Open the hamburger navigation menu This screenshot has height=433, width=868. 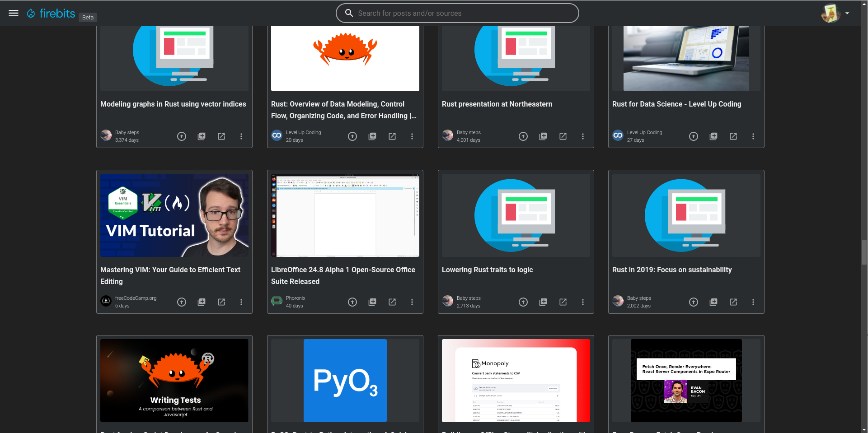click(14, 13)
